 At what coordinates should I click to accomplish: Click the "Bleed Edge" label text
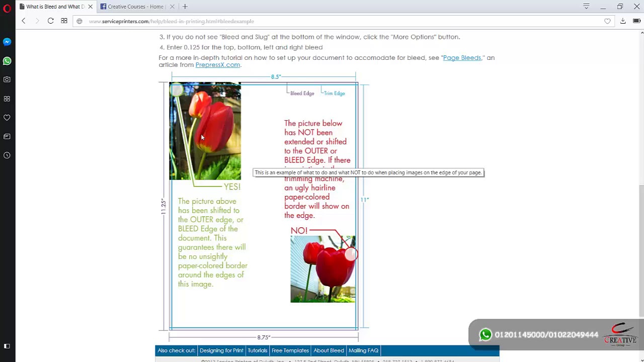302,94
